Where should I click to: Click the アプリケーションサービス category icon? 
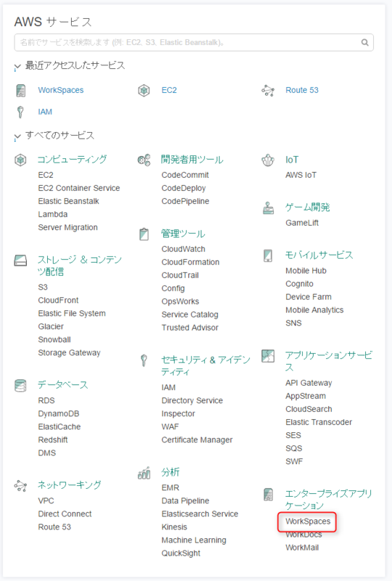coord(268,356)
